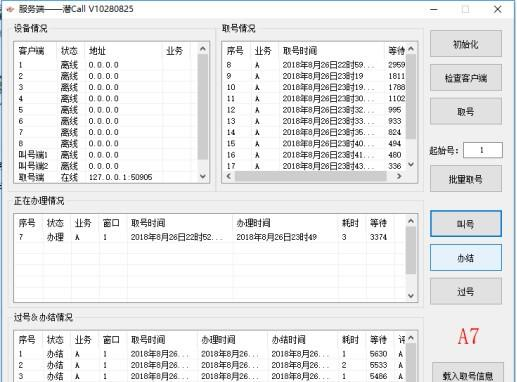
Task: Click down arrow of 取号情况 vertical scrollbar
Action: [x=411, y=164]
